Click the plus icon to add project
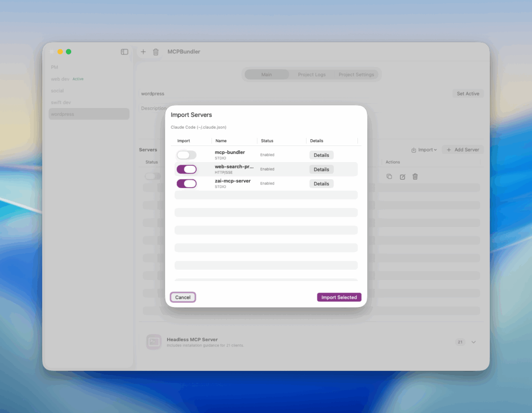The height and width of the screenshot is (413, 532). (143, 52)
